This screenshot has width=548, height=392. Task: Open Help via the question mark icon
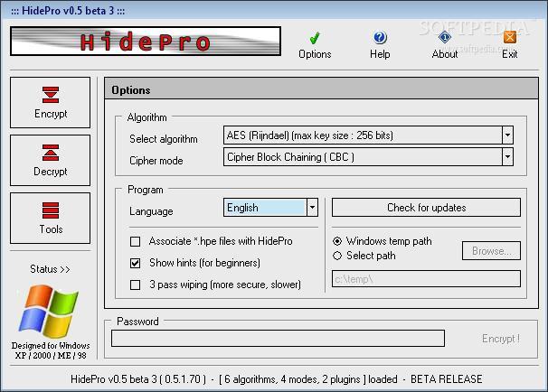coord(380,37)
